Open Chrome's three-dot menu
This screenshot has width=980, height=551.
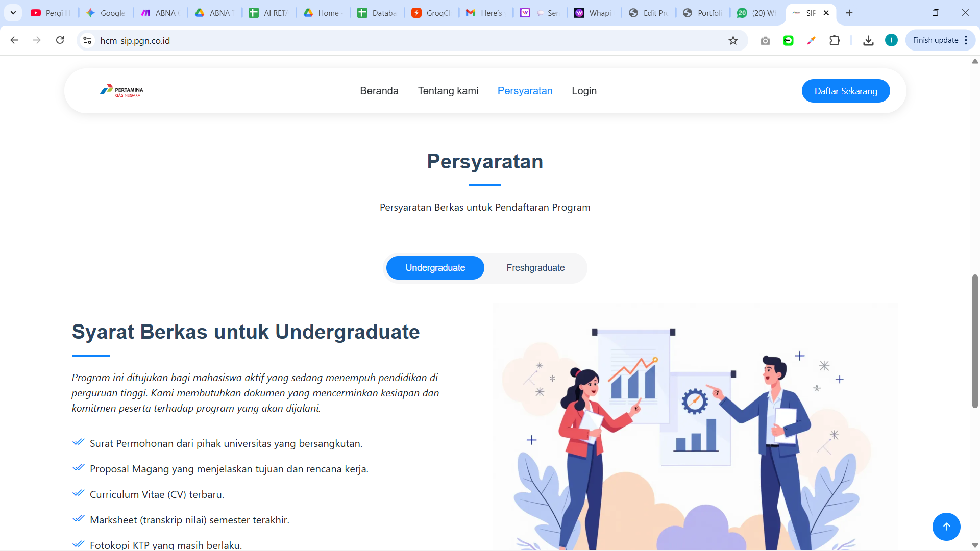[966, 40]
